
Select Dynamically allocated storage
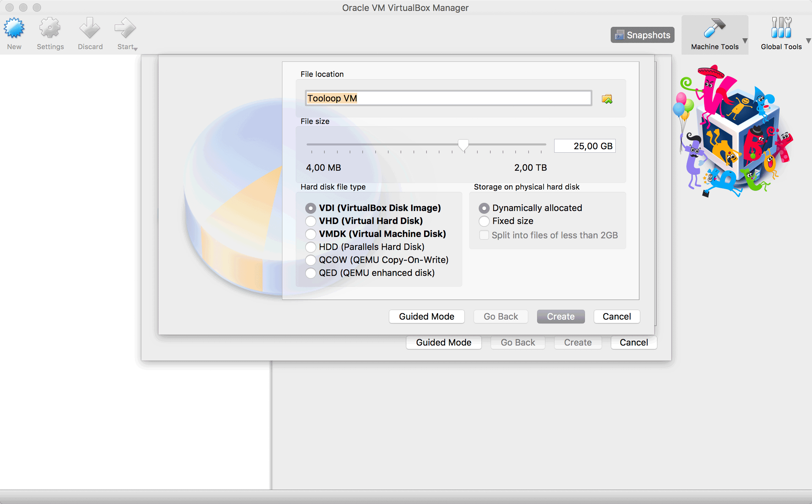pos(530,208)
